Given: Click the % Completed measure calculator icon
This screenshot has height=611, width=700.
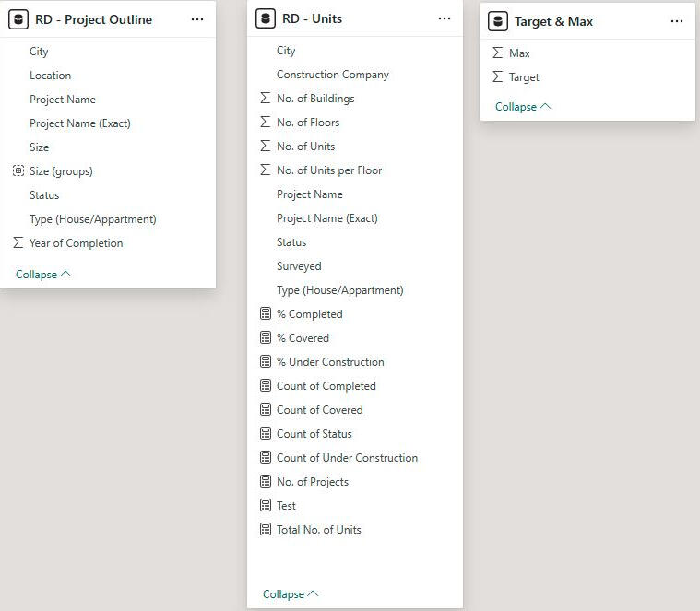Looking at the screenshot, I should (266, 314).
